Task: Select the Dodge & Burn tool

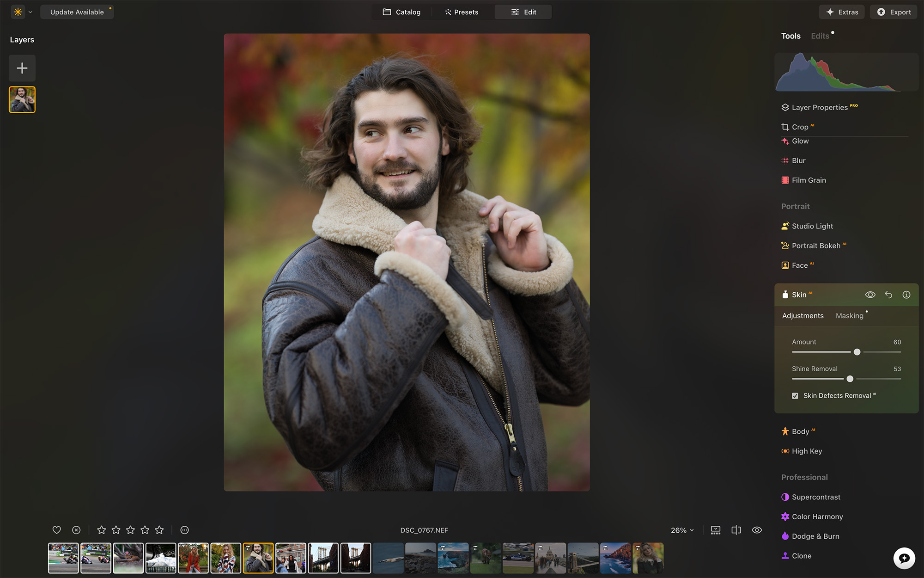Action: pos(815,536)
